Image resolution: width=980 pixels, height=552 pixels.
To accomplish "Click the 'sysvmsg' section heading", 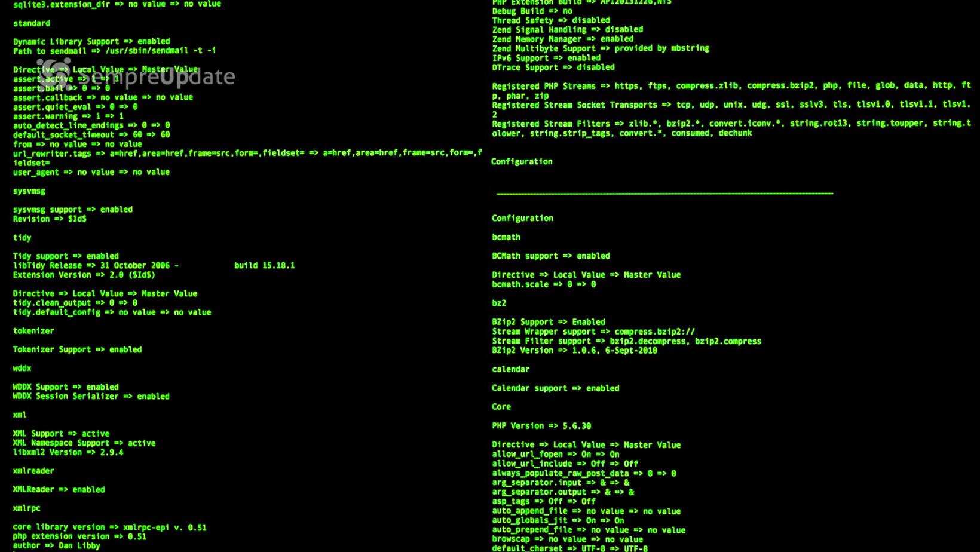I will click(29, 191).
